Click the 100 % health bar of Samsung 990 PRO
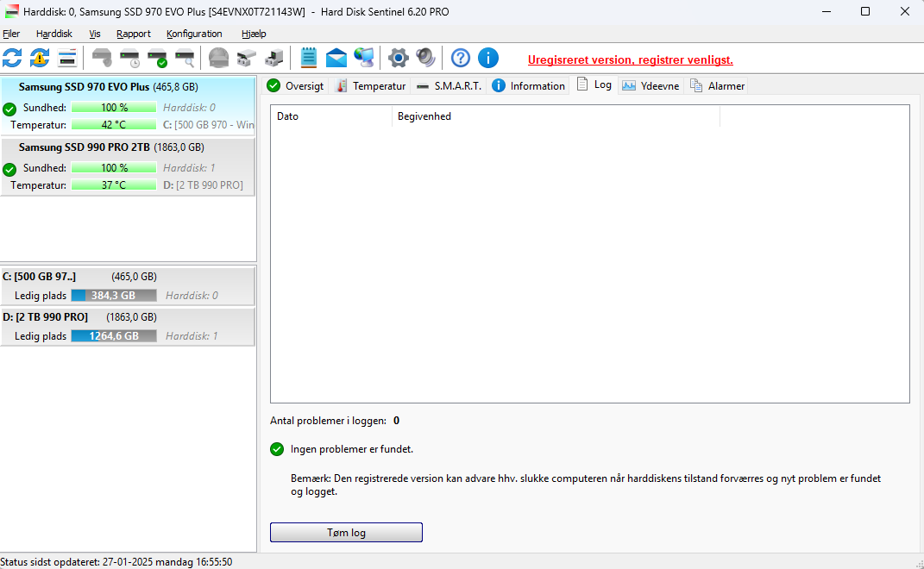924x569 pixels. click(x=114, y=168)
